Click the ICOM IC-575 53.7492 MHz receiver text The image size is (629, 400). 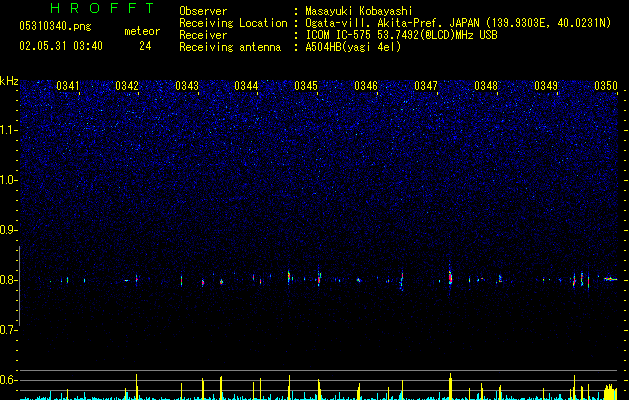coord(401,35)
